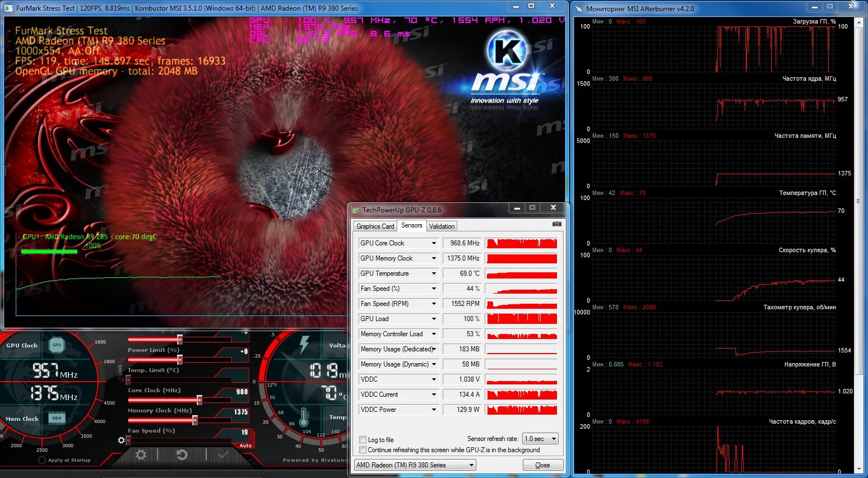Click the 1552 RPM fan speed value
Image resolution: width=868 pixels, height=478 pixels.
pos(462,304)
